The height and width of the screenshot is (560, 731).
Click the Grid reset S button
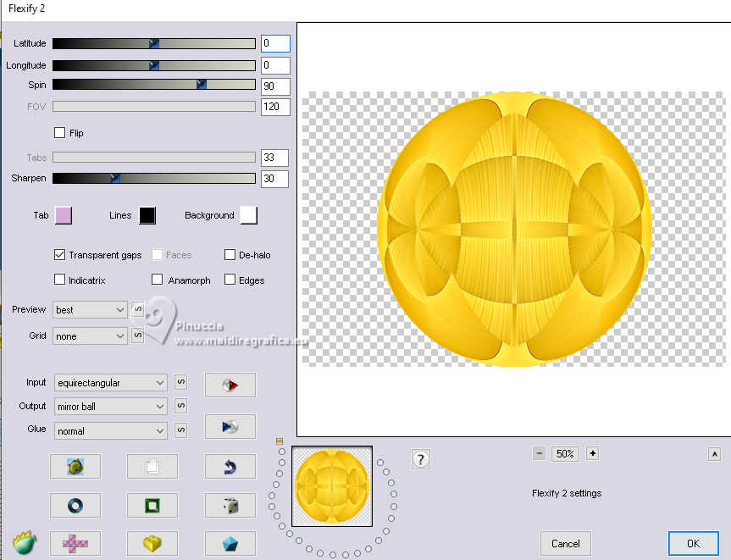pyautogui.click(x=137, y=335)
